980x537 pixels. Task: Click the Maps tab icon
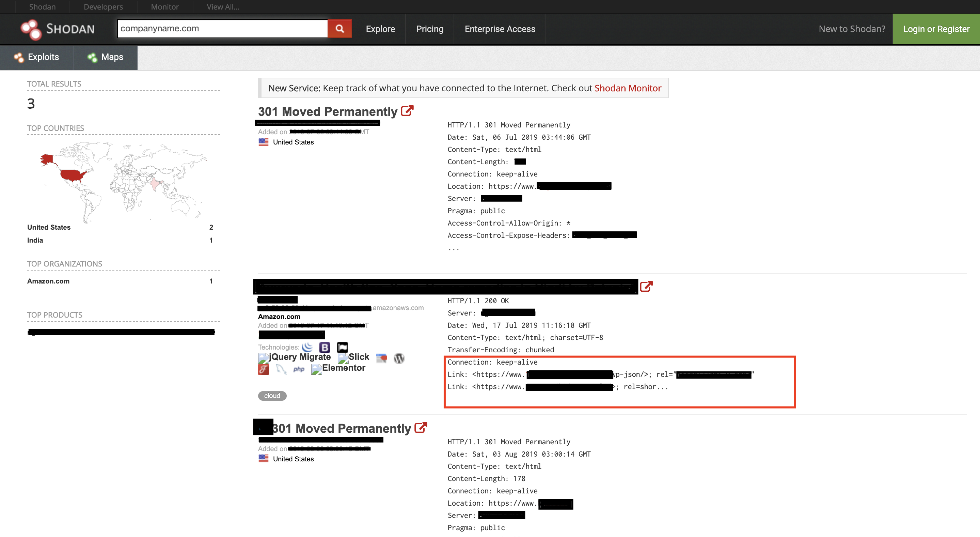(92, 58)
